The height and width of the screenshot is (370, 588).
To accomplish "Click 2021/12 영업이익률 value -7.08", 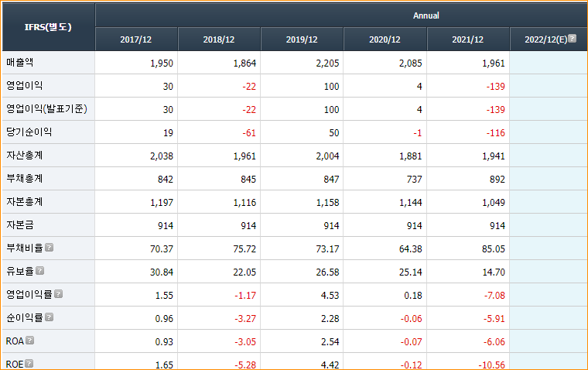I will point(494,296).
